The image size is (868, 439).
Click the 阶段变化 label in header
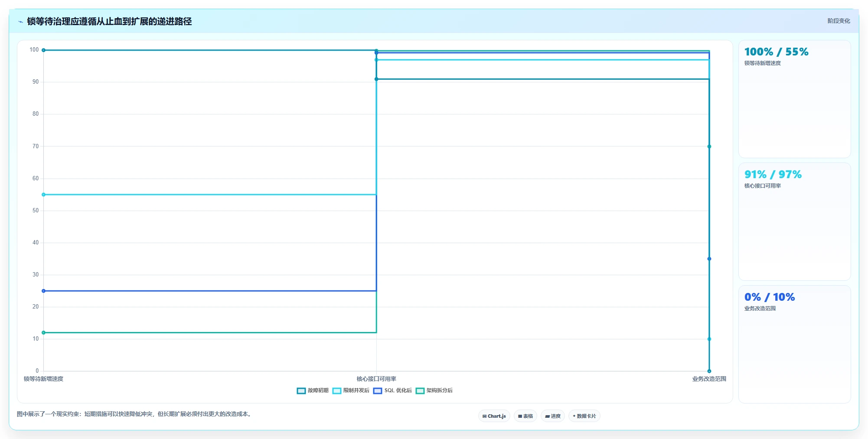pyautogui.click(x=839, y=21)
